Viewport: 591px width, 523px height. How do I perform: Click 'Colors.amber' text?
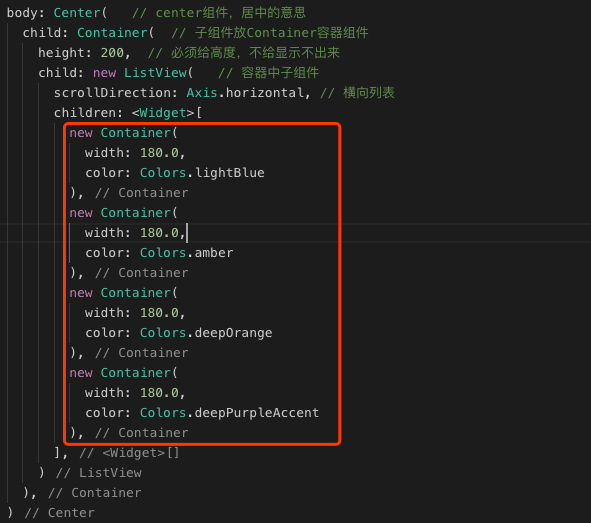187,252
